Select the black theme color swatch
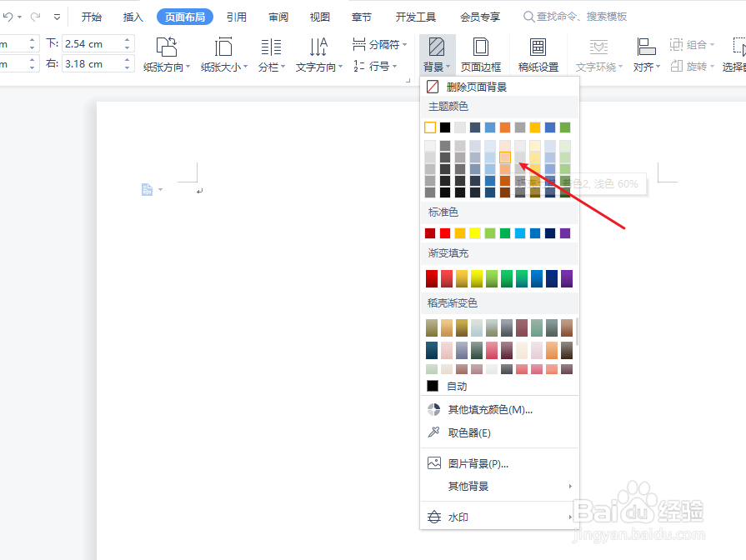746x560 pixels. pyautogui.click(x=445, y=127)
